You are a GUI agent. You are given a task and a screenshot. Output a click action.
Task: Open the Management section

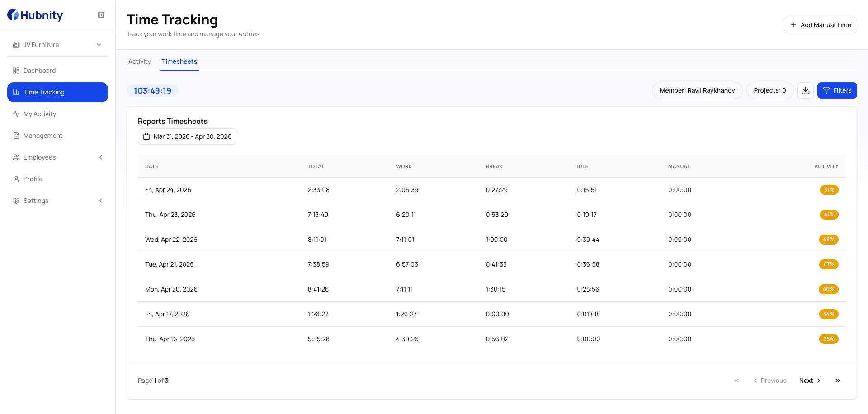pyautogui.click(x=42, y=136)
